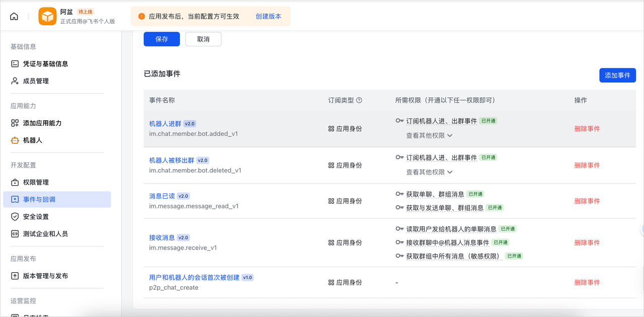Click key icon beside 读取用户发给机器人的单聊消息

[x=400, y=229]
